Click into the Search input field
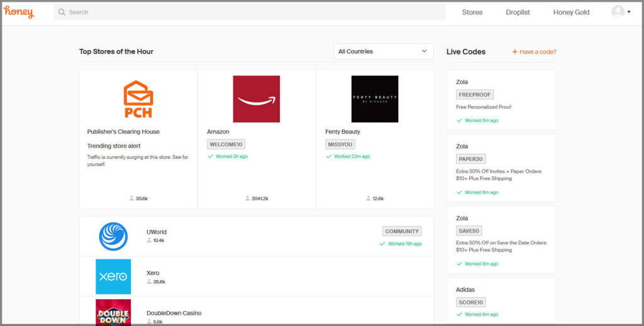 click(252, 12)
